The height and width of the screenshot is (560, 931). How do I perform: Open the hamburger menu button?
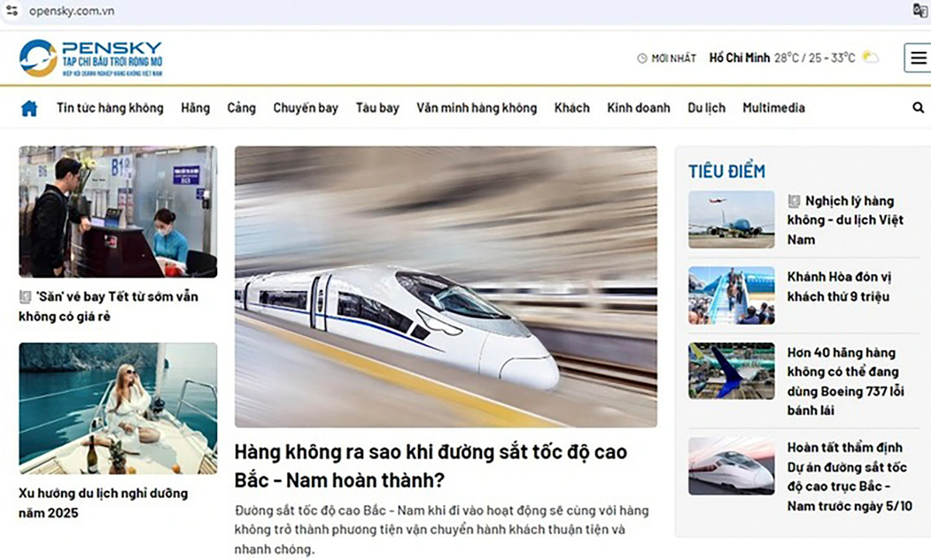(x=919, y=58)
